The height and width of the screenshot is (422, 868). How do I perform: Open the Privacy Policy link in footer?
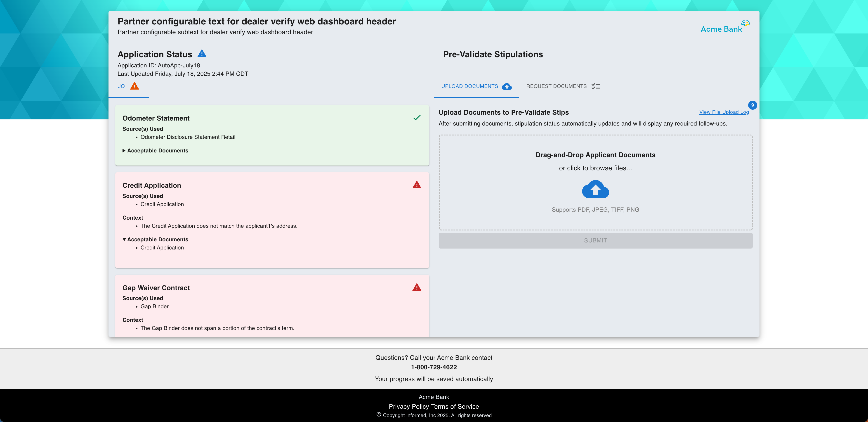pyautogui.click(x=409, y=406)
